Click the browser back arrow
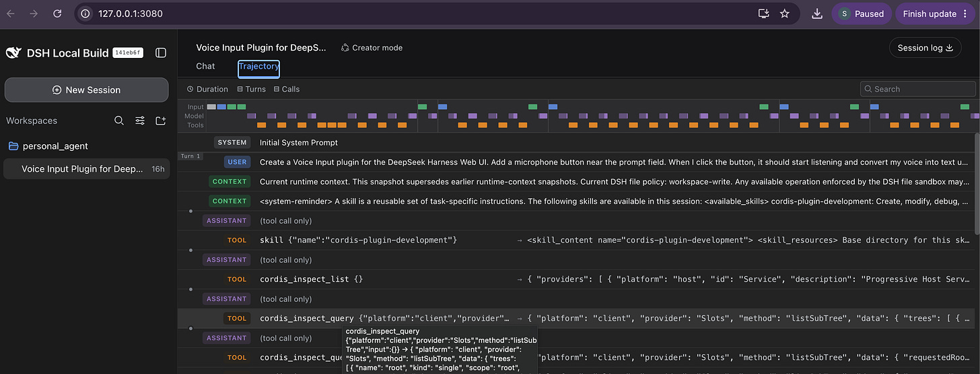Image resolution: width=980 pixels, height=374 pixels. click(x=11, y=13)
